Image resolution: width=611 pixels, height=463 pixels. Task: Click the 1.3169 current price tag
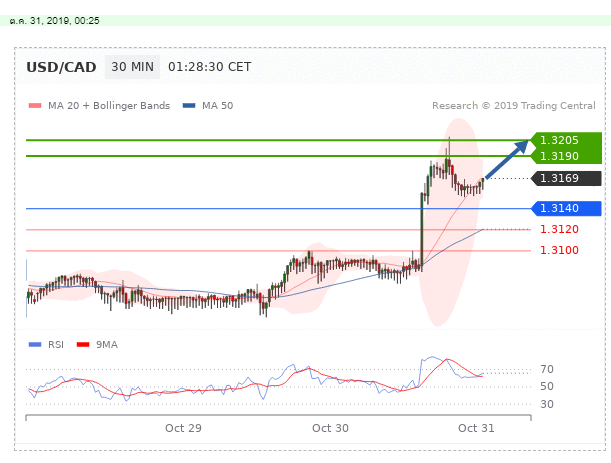[566, 178]
